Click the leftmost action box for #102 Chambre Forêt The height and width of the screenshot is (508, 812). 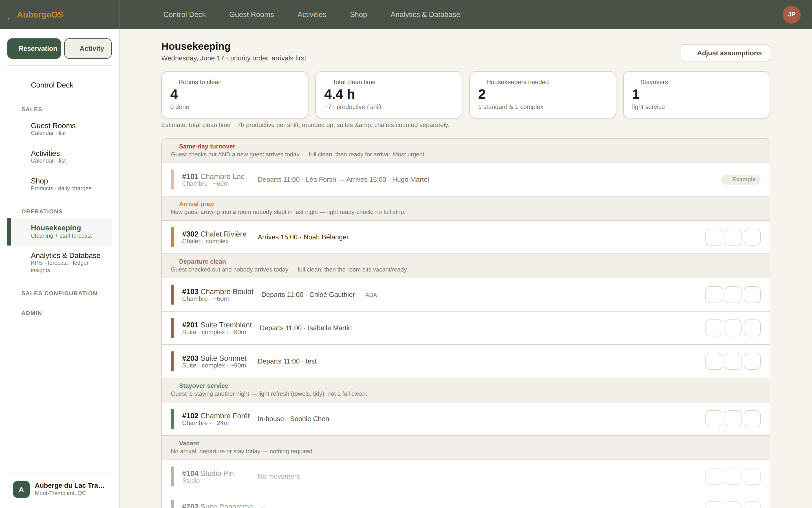pyautogui.click(x=714, y=419)
